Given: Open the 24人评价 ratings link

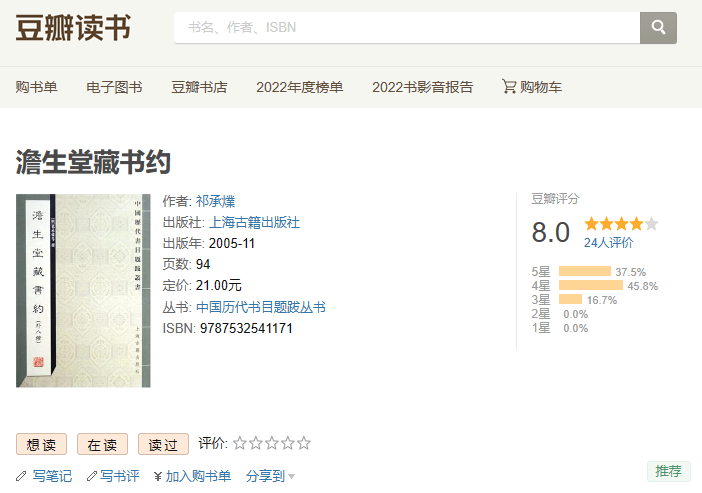Looking at the screenshot, I should click(x=608, y=243).
